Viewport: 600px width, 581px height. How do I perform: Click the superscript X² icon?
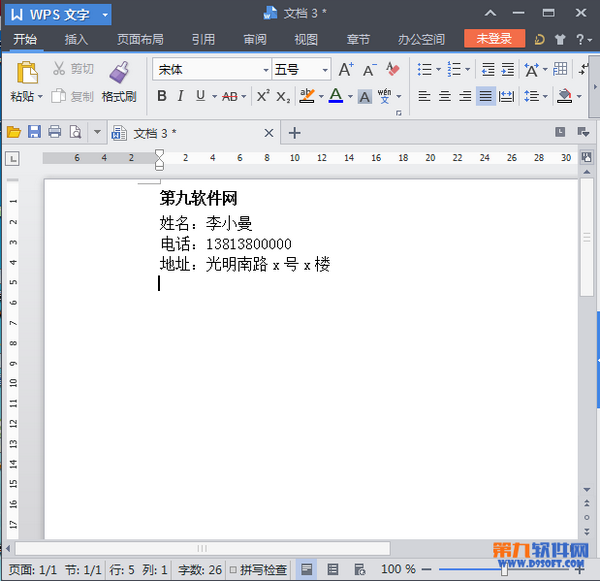click(263, 96)
